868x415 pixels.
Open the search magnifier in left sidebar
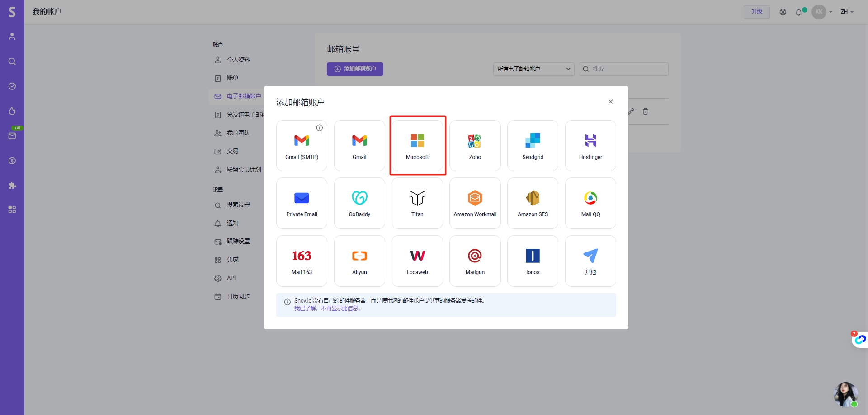coord(12,61)
